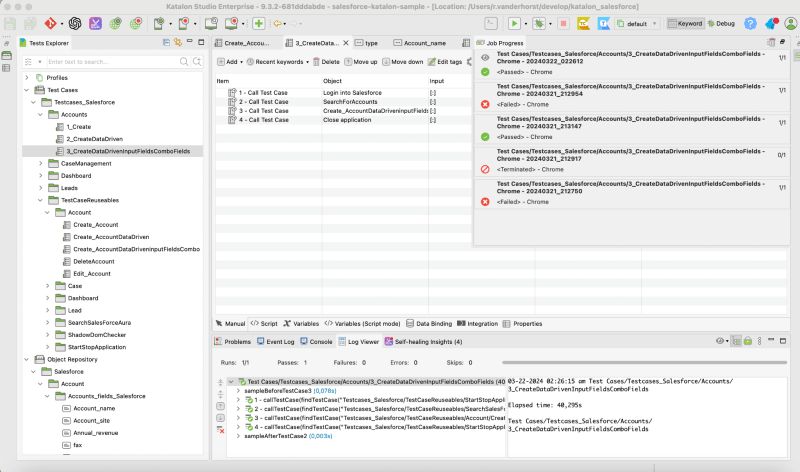
Task: Open the Data Binding tab
Action: [429, 324]
